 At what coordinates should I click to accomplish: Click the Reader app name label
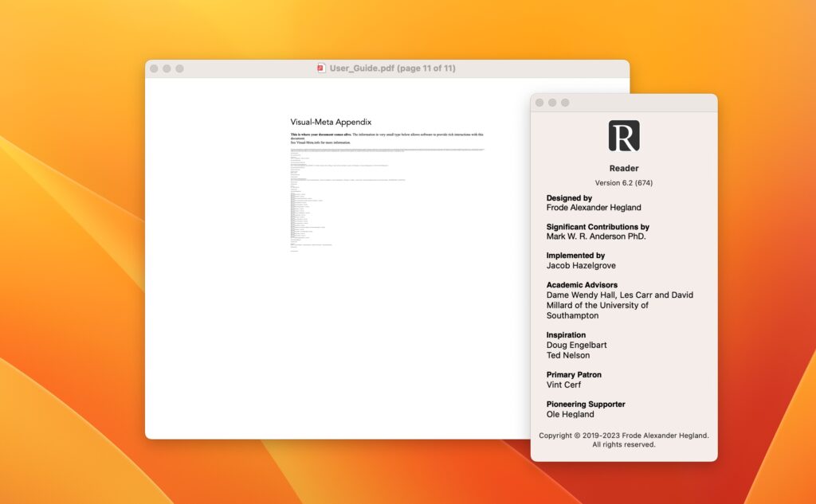point(624,168)
